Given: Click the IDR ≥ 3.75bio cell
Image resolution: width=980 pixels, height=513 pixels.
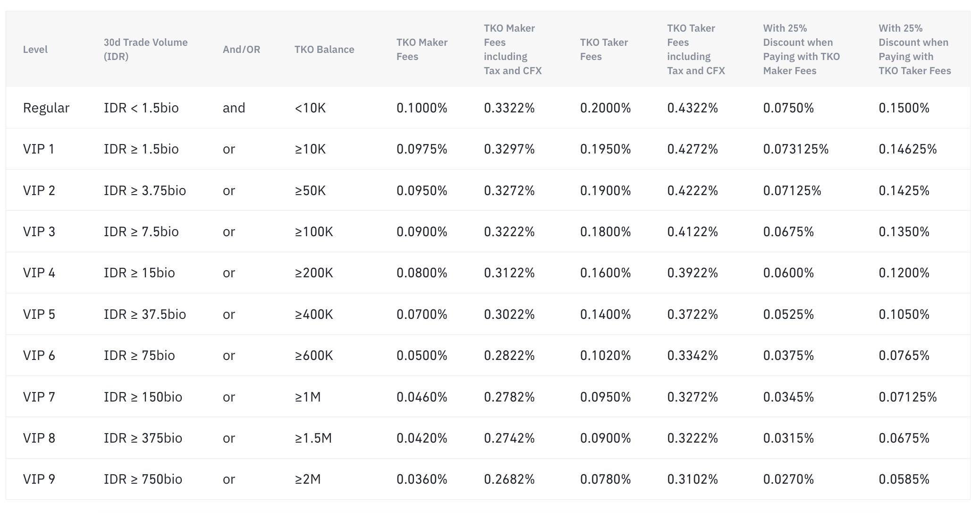Looking at the screenshot, I should [x=145, y=190].
